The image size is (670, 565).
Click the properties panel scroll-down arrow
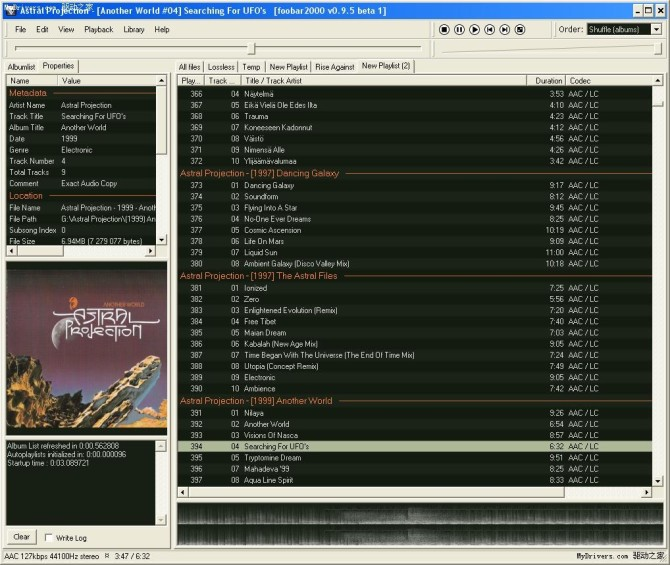coord(163,239)
